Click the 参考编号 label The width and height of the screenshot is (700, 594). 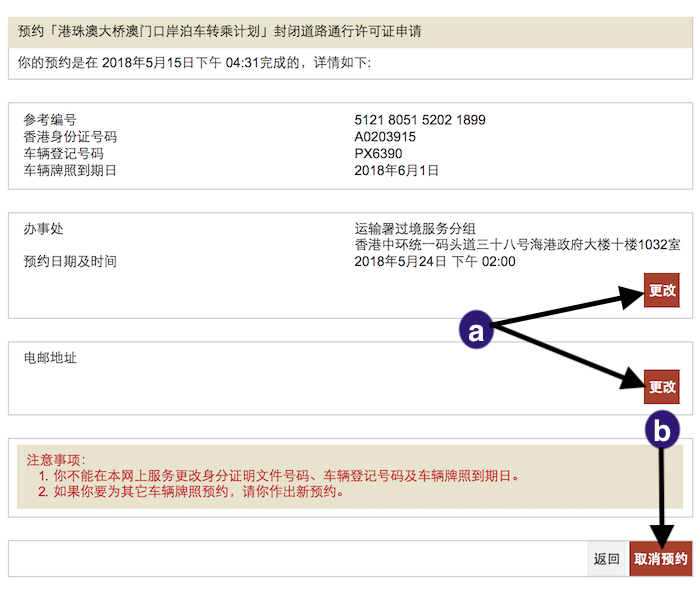pos(50,120)
